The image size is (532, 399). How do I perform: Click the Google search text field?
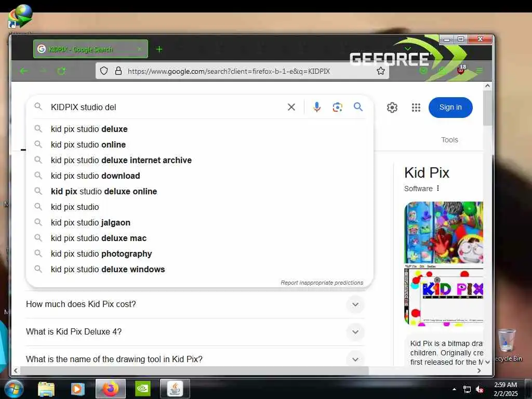(x=166, y=107)
